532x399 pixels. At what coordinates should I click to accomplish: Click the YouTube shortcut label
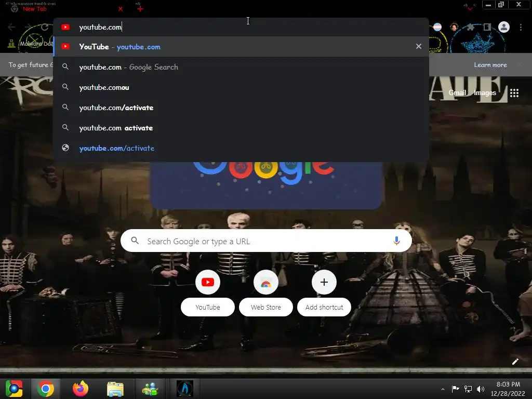point(208,307)
